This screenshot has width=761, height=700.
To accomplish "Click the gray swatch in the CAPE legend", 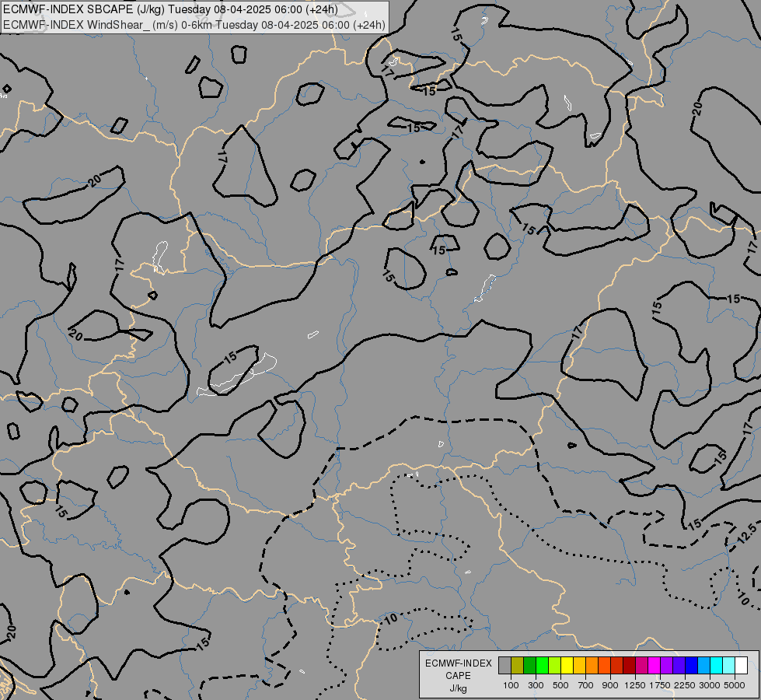I will [x=504, y=666].
